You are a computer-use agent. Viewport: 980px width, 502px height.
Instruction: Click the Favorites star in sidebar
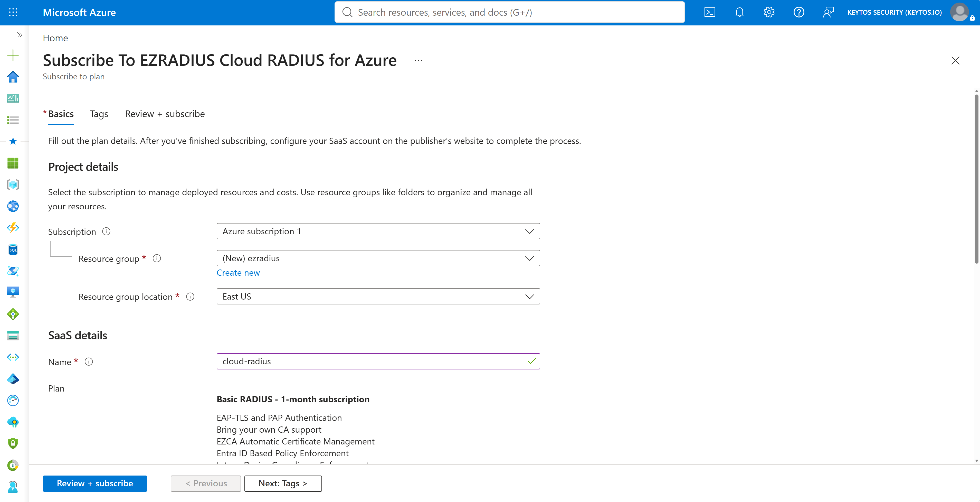pyautogui.click(x=13, y=141)
